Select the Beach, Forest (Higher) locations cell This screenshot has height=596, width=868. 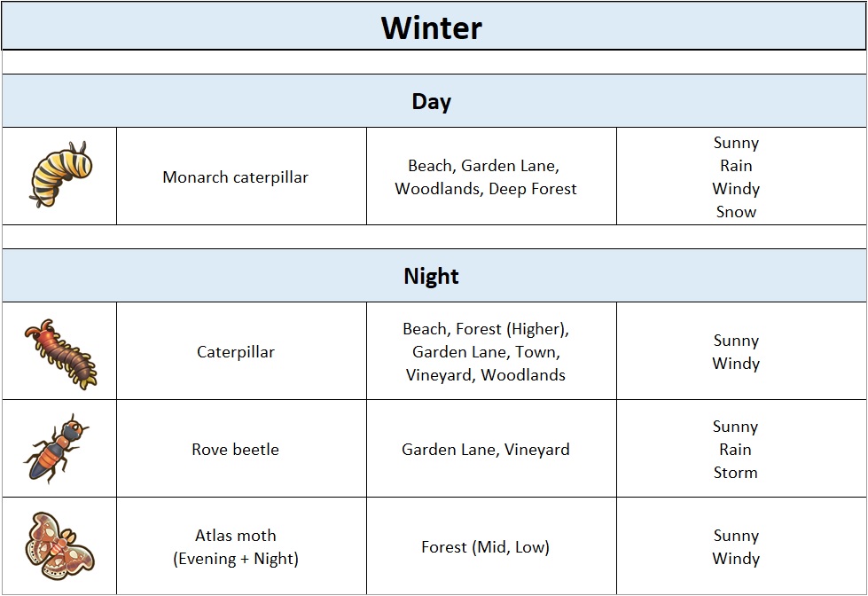click(x=486, y=352)
